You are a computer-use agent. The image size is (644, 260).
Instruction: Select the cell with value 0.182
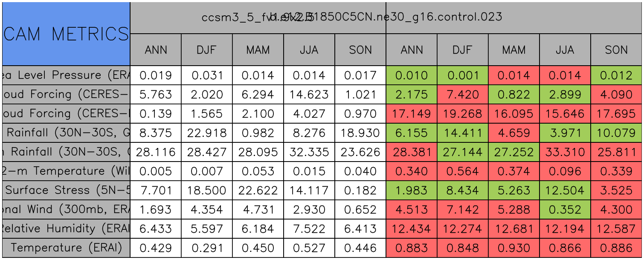pos(360,190)
